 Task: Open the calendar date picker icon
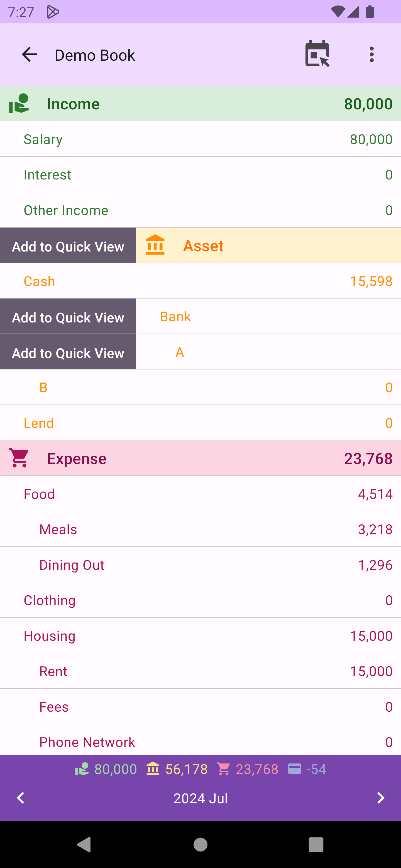(317, 54)
